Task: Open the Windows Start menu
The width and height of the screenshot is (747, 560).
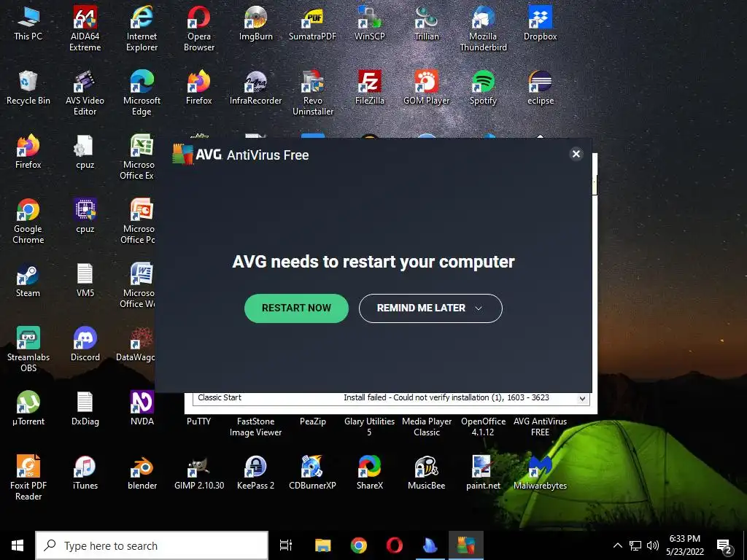Action: pyautogui.click(x=18, y=545)
